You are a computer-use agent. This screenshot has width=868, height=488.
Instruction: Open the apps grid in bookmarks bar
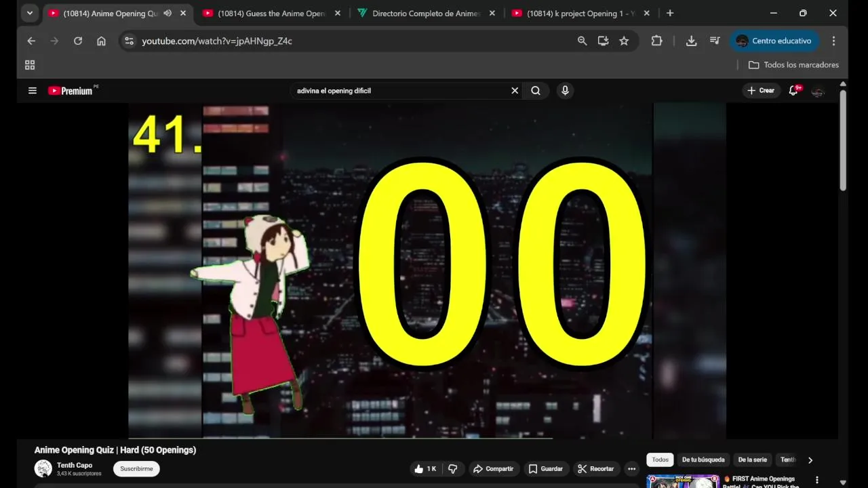pyautogui.click(x=30, y=65)
